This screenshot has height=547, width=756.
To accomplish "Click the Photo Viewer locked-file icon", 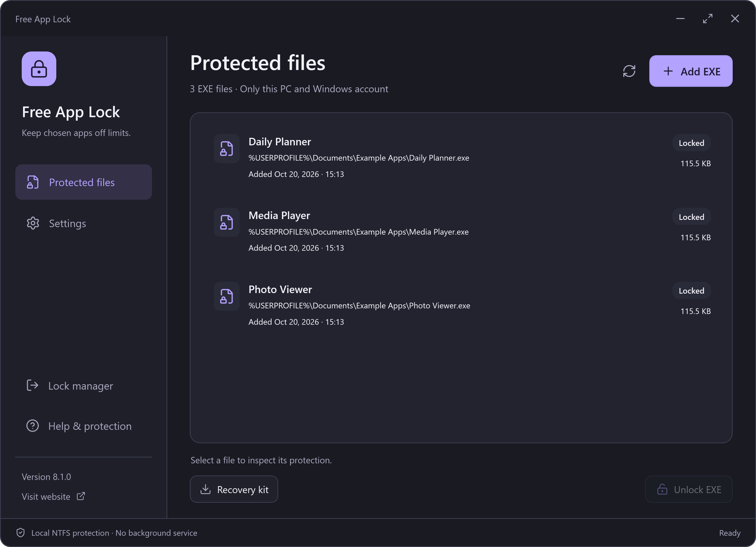I will [227, 296].
